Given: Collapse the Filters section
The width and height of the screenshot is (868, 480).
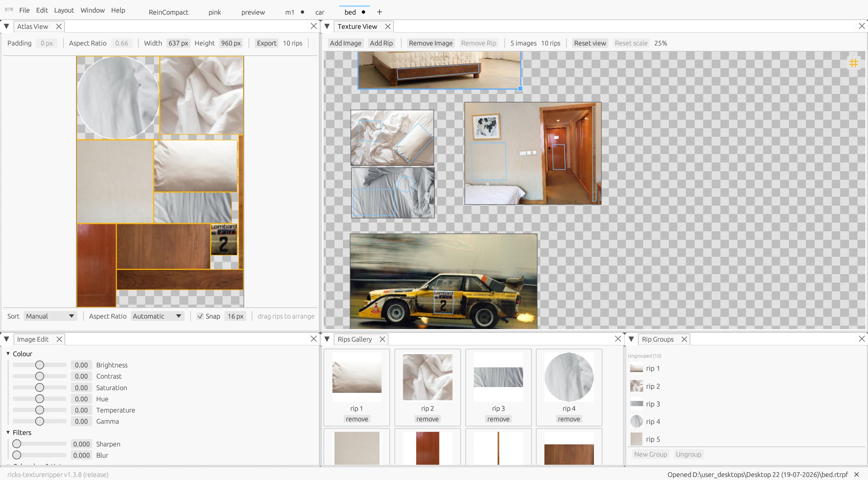Looking at the screenshot, I should [x=8, y=433].
